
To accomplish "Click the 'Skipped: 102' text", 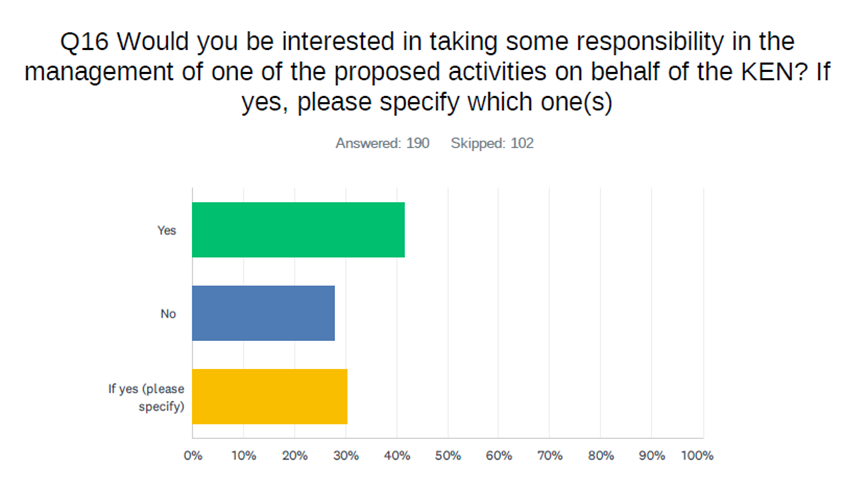I will pos(492,143).
